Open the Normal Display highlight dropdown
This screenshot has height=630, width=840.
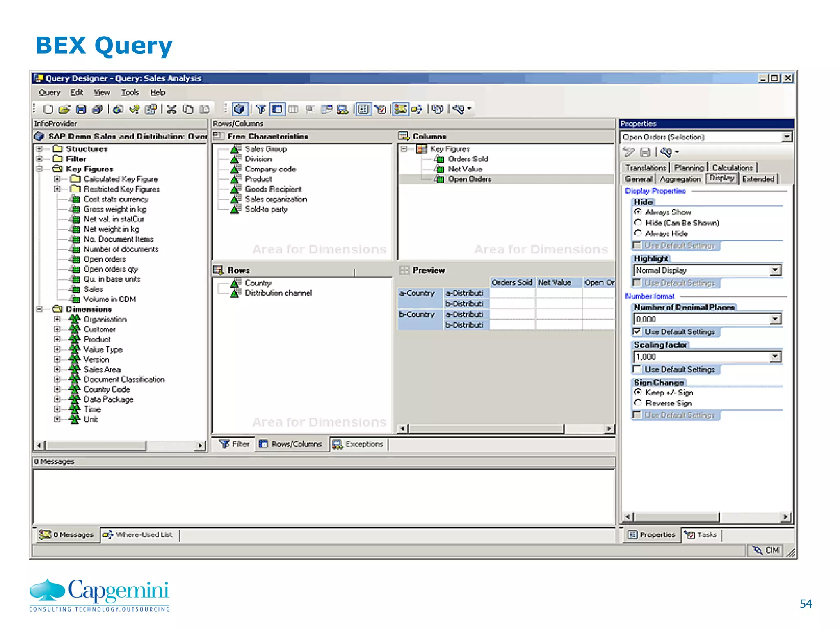[x=775, y=270]
